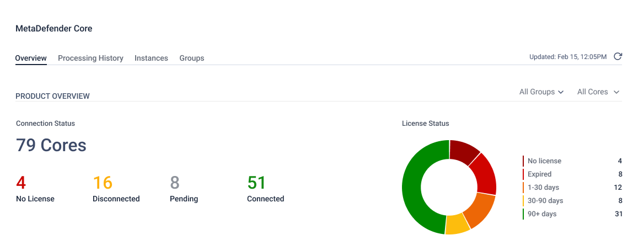Screen dimensions: 644x240
Task: Expand the All Groups dropdown
Action: (541, 92)
